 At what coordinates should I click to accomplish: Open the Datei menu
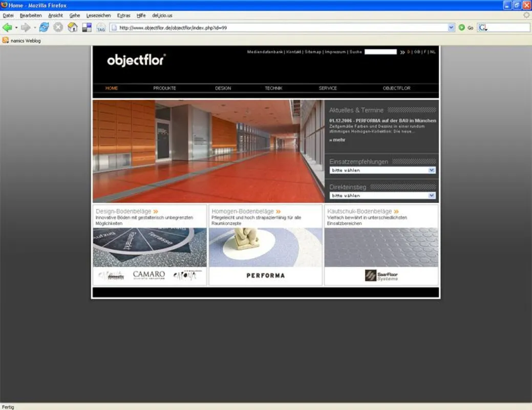(x=8, y=15)
